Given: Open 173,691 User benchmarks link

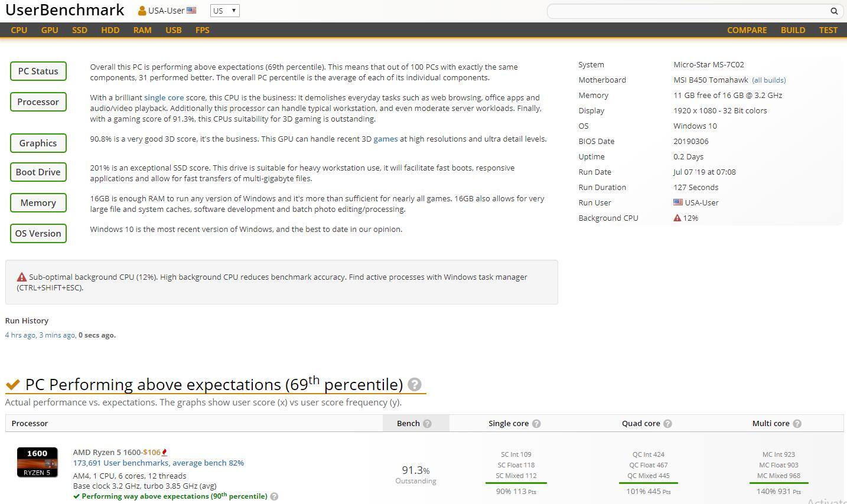Looking at the screenshot, I should pyautogui.click(x=158, y=463).
